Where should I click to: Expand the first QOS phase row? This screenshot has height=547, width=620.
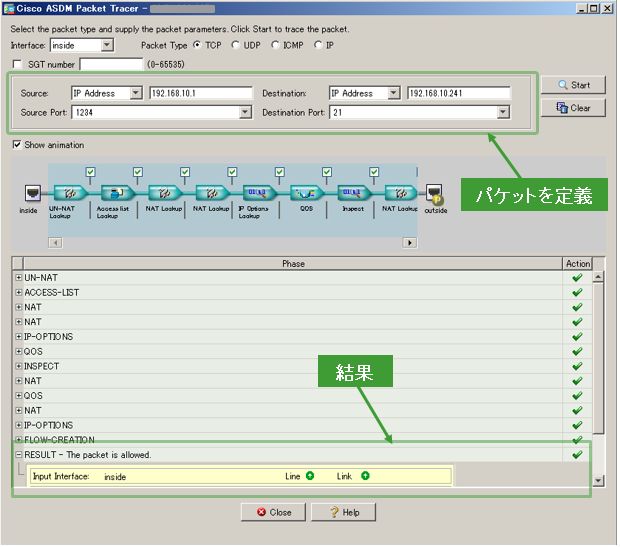(x=19, y=352)
